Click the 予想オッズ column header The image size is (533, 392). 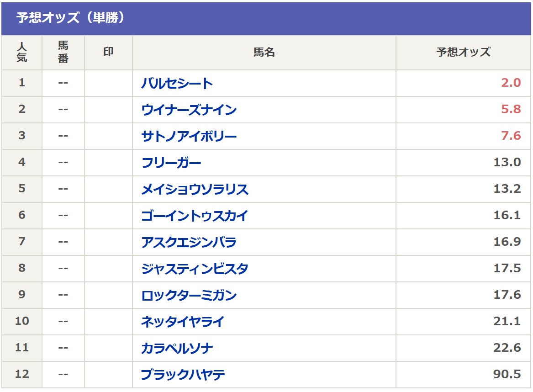pyautogui.click(x=464, y=52)
